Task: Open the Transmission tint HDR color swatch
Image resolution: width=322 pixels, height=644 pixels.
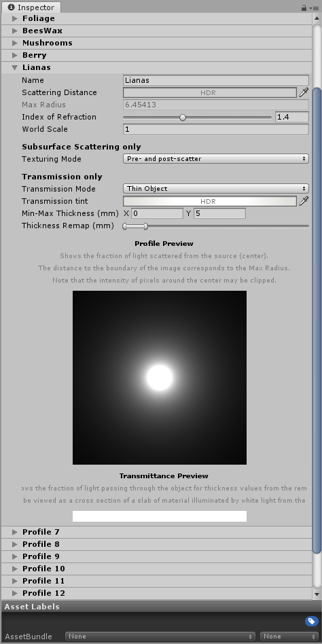Action: pos(209,201)
